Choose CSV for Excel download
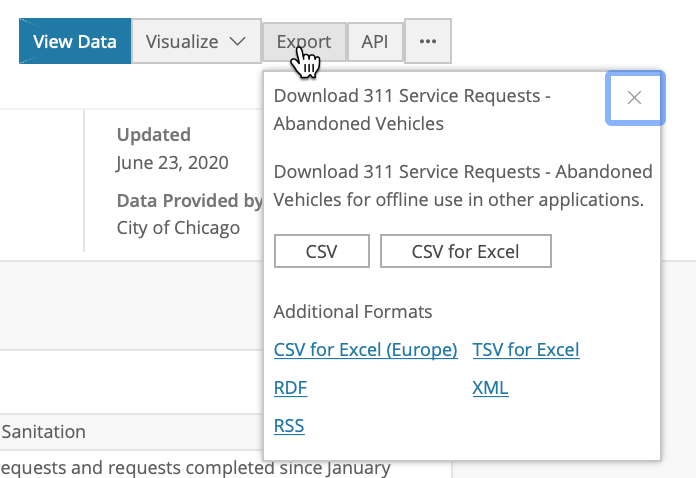The image size is (696, 478). pos(466,251)
